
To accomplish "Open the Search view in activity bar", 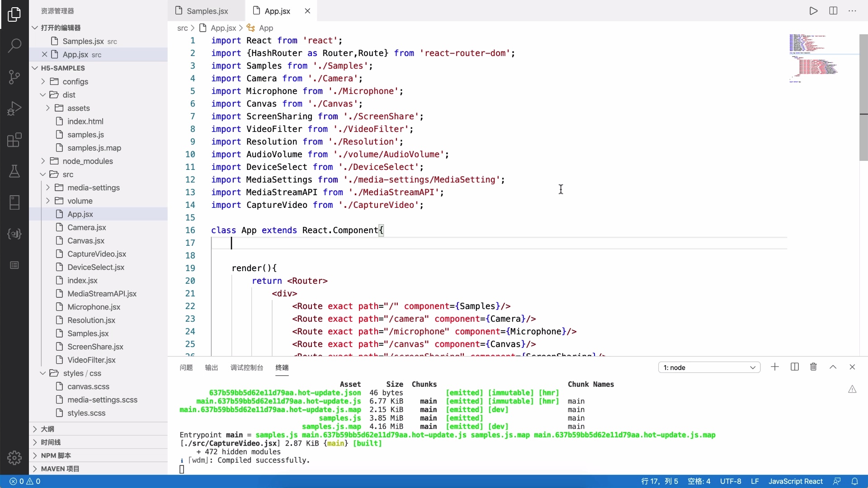I will point(14,45).
